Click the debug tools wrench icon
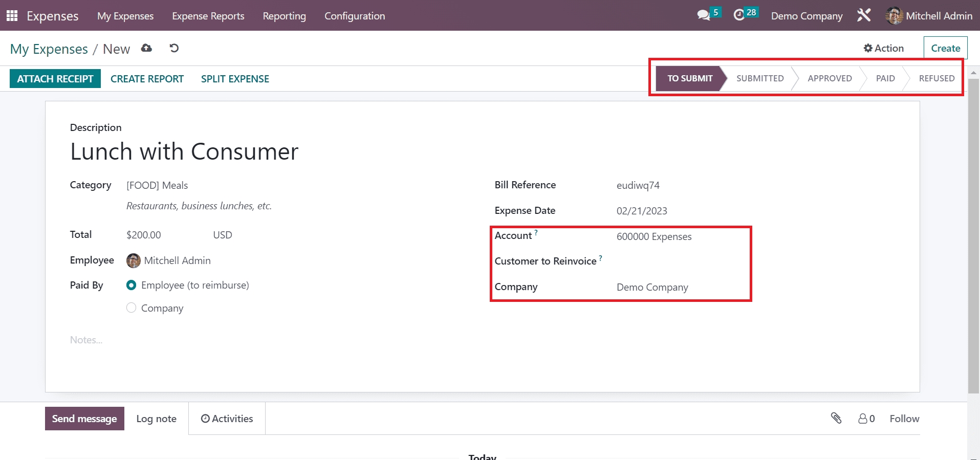 click(x=864, y=15)
